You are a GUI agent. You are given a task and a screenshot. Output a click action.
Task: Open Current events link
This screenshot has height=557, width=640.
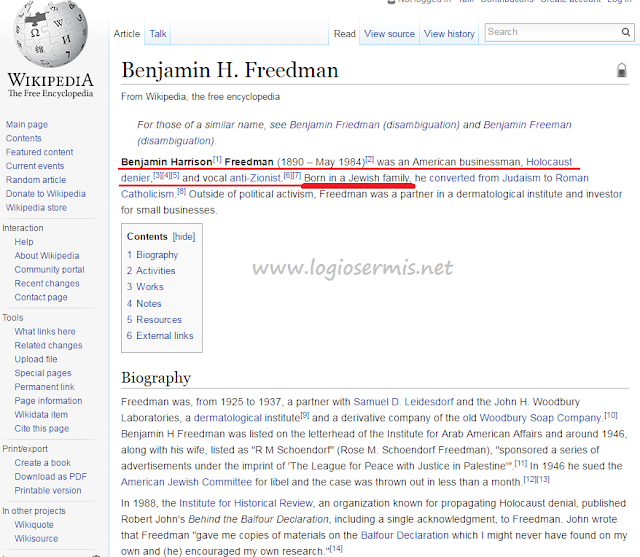click(35, 166)
